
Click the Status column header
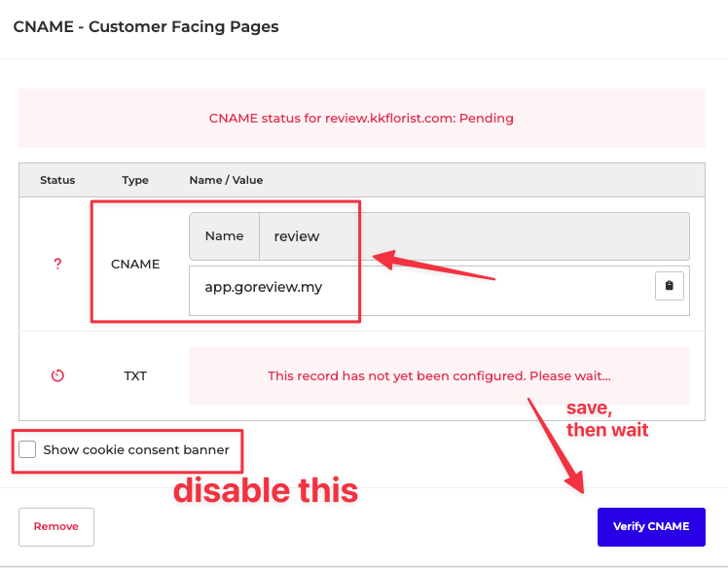coord(57,180)
